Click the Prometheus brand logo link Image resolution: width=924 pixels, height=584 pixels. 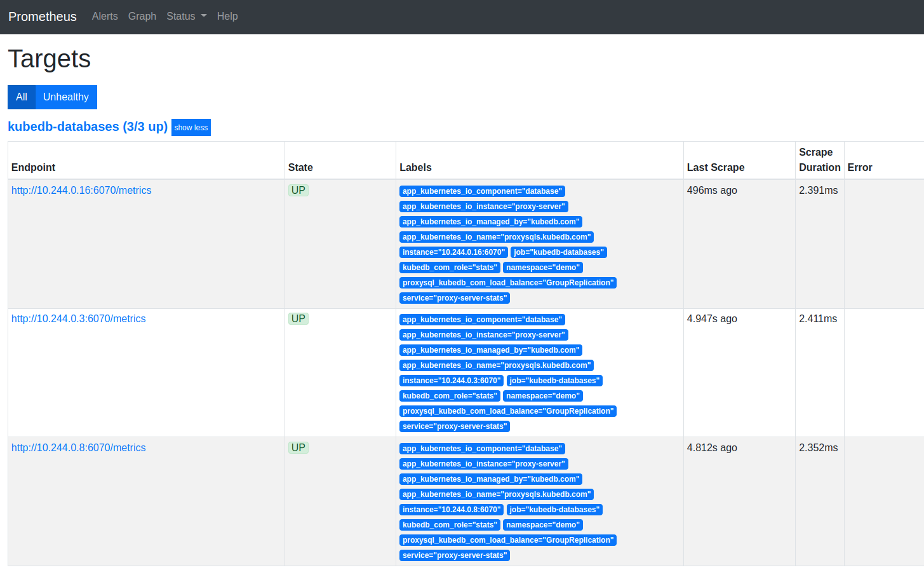42,17
